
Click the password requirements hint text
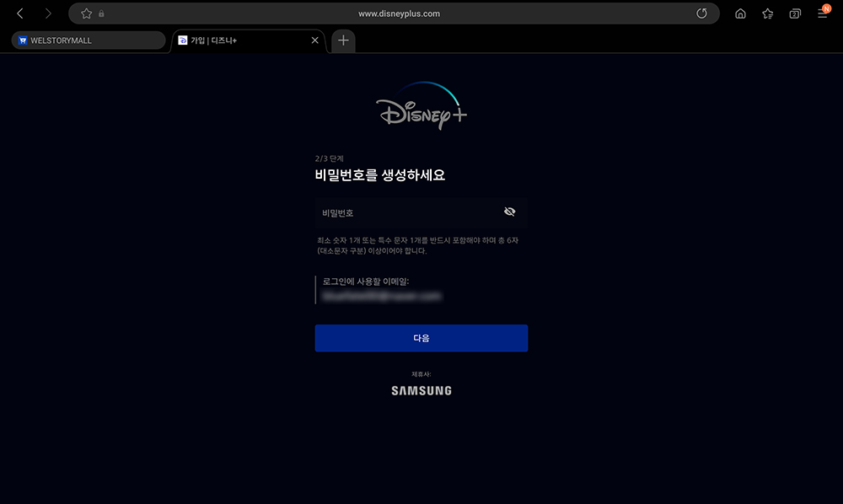click(x=418, y=245)
